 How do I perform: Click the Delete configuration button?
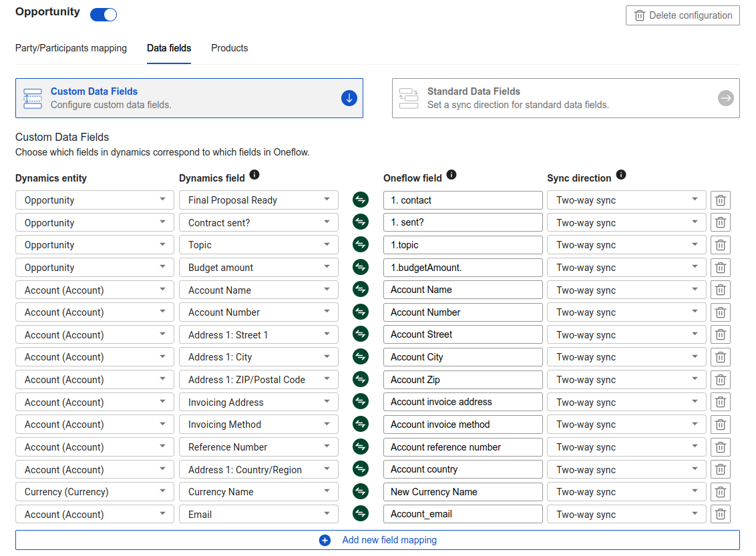(683, 15)
